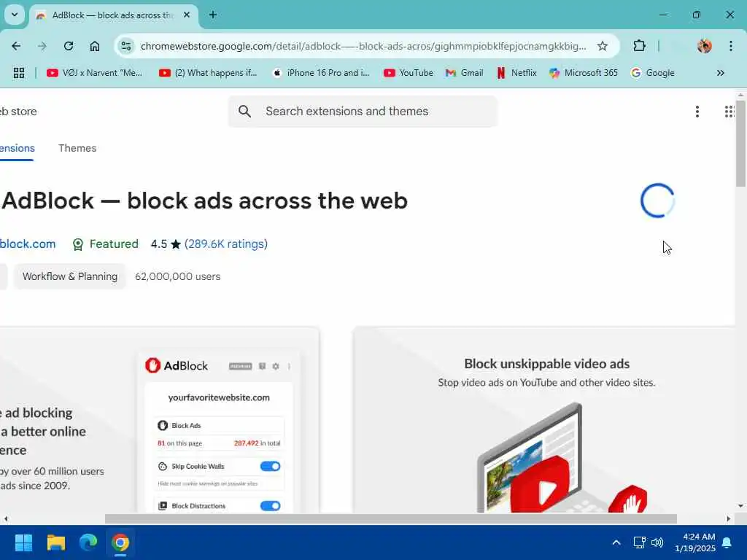Image resolution: width=747 pixels, height=560 pixels.
Task: Open the Microsoft 365 bookmark
Action: pos(583,73)
